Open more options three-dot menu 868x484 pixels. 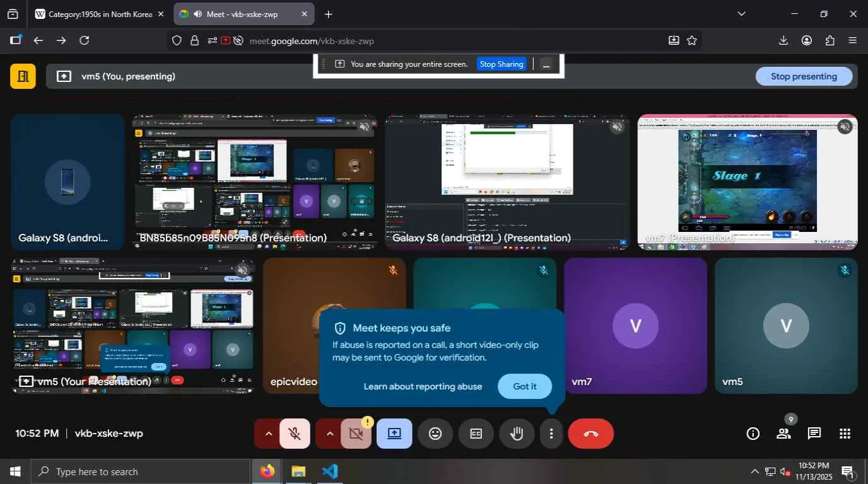551,434
